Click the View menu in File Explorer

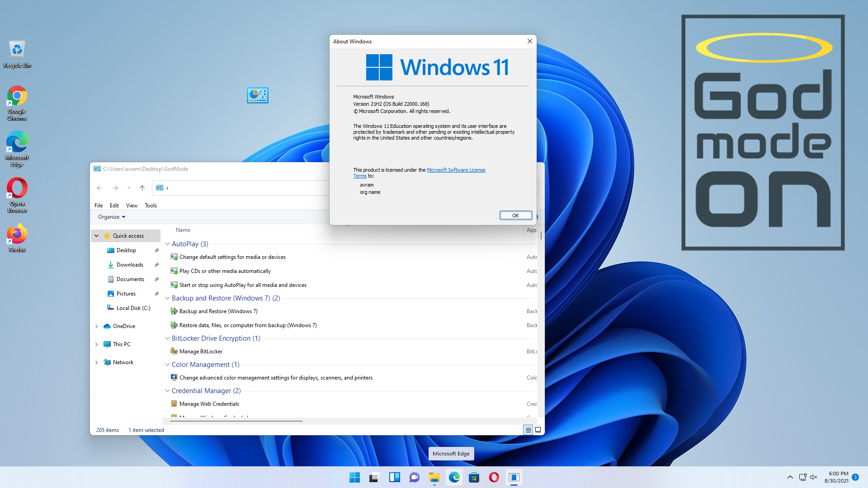131,205
